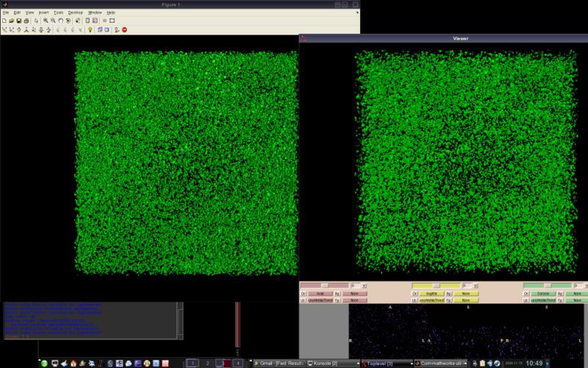Click the Or button in the red panel
This screenshot has width=588, height=368.
tap(303, 294)
